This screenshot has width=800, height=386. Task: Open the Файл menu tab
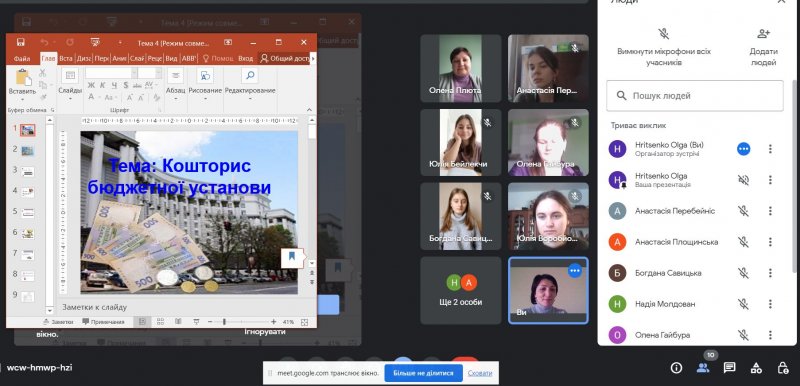22,59
